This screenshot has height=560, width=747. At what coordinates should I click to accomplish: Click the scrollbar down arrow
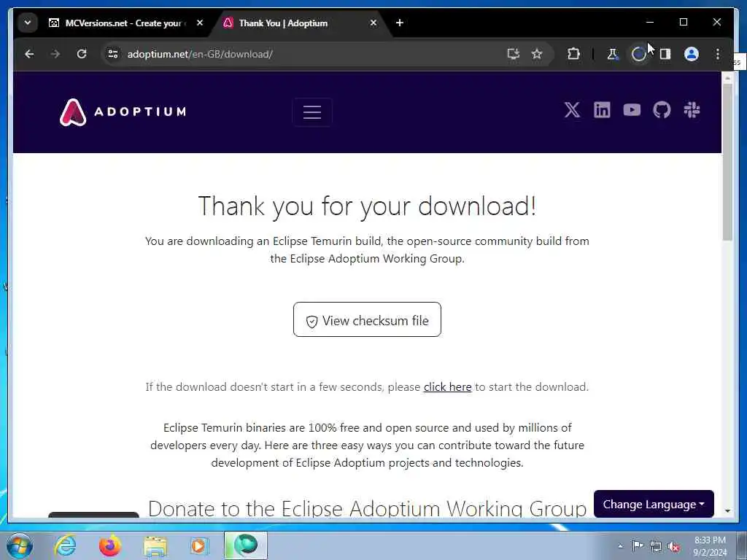pos(727,510)
